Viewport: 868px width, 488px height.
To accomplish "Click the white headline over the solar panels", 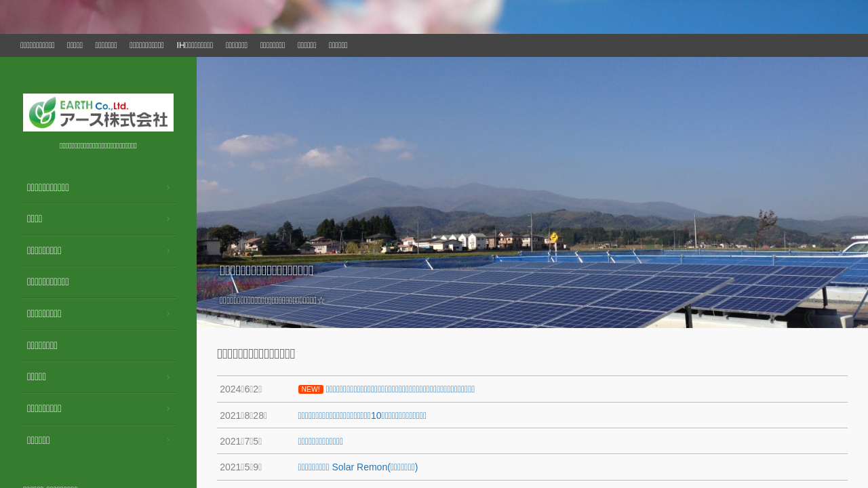I will (x=267, y=270).
